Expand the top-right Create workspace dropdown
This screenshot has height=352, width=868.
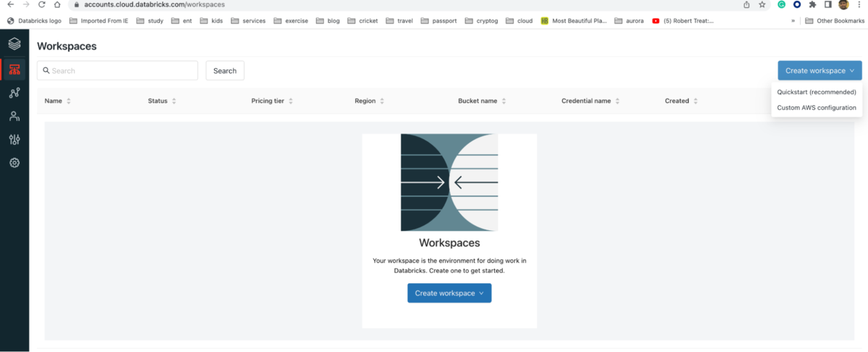[820, 70]
